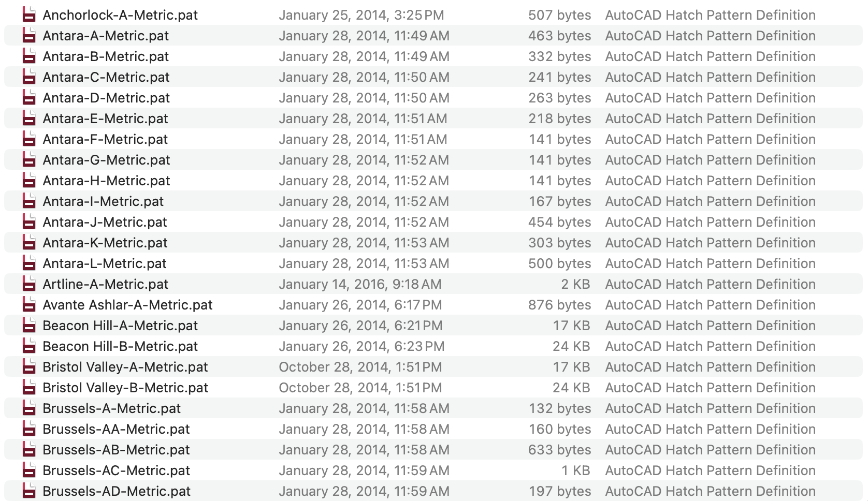This screenshot has width=868, height=501.
Task: Select the Brussels-AA-Metric.pat file icon
Action: pos(30,429)
